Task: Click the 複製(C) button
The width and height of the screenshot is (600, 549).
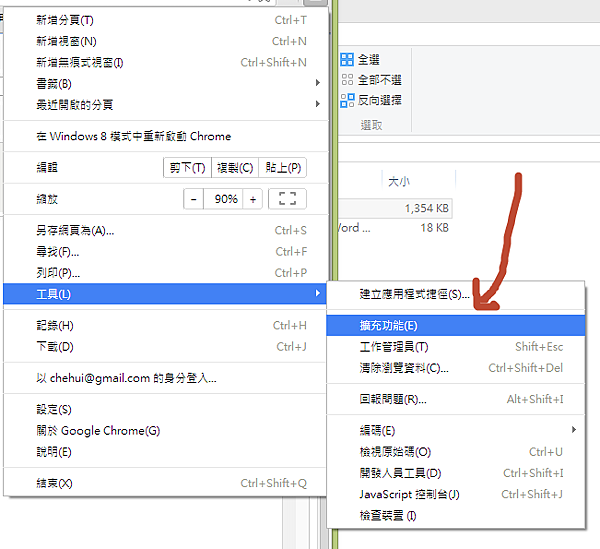Action: 235,168
